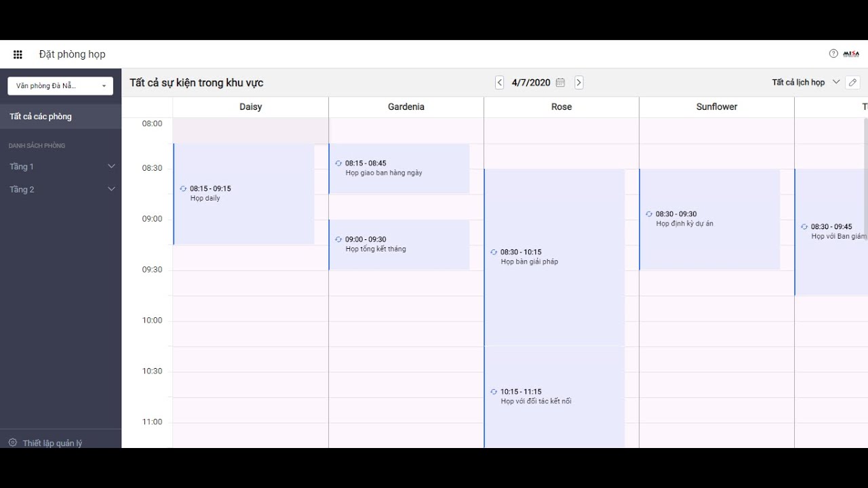
Task: Click the Đặt phòng họp app title
Action: click(73, 54)
